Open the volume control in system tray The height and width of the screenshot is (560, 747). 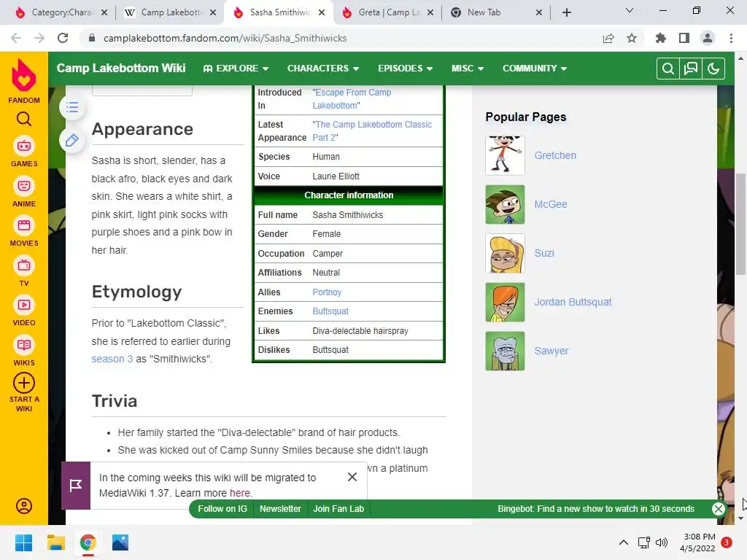pos(662,542)
